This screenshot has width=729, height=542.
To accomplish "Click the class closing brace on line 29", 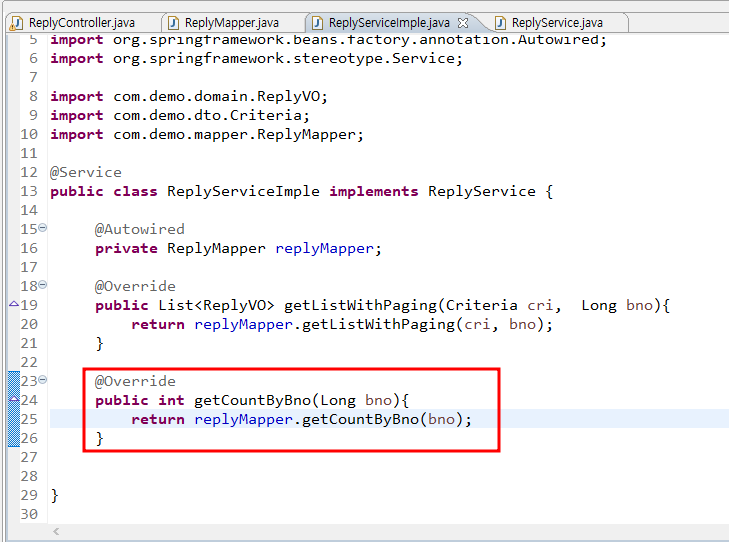I will 54,496.
